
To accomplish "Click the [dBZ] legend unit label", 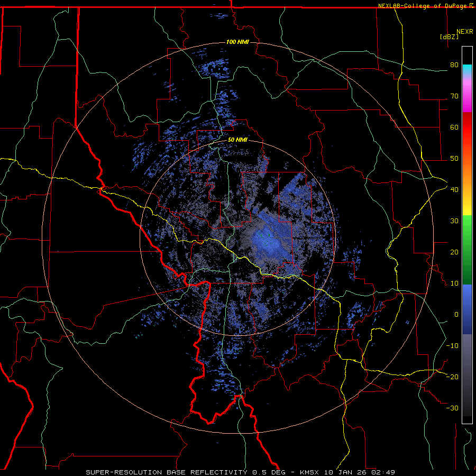I will pyautogui.click(x=449, y=37).
